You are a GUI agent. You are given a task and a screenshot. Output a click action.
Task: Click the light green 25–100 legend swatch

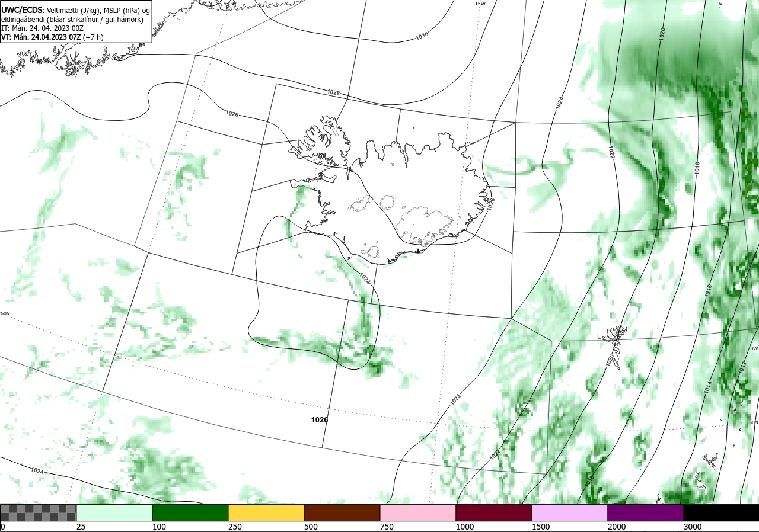[114, 512]
